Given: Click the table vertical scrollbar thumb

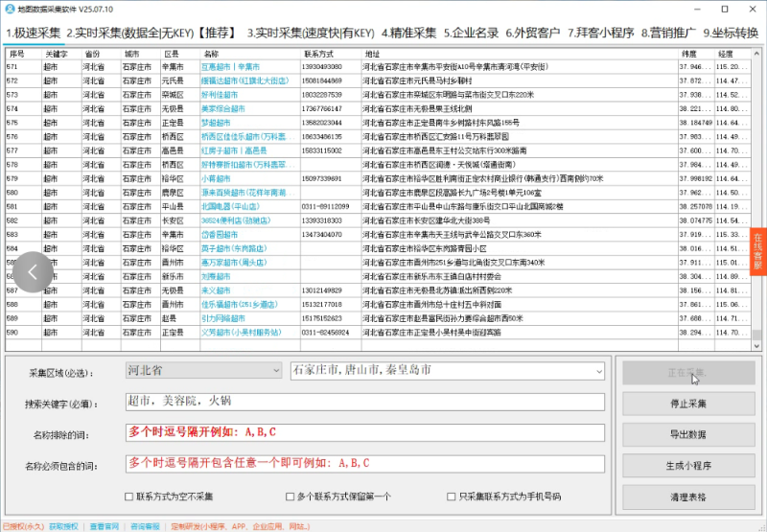Looking at the screenshot, I should click(x=756, y=335).
